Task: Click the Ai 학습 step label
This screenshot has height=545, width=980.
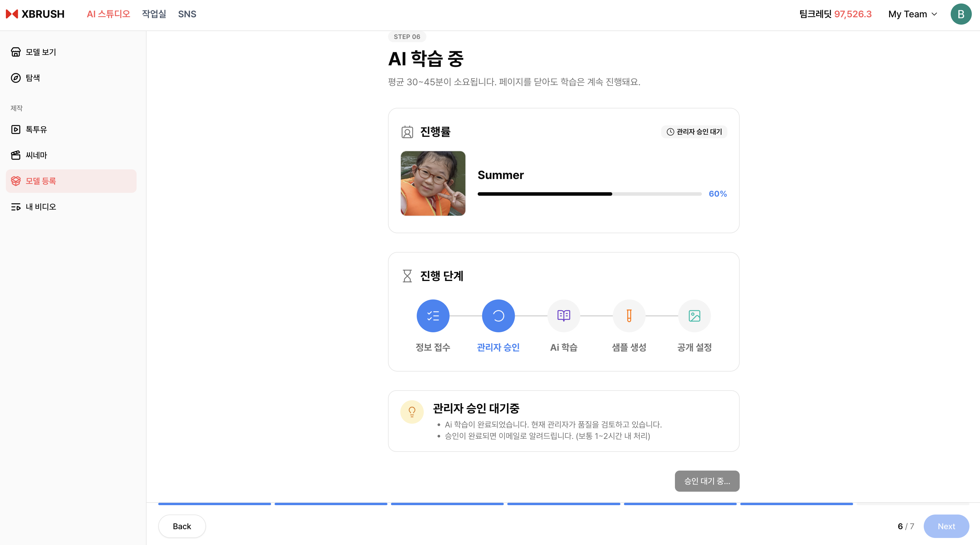Action: click(x=564, y=347)
